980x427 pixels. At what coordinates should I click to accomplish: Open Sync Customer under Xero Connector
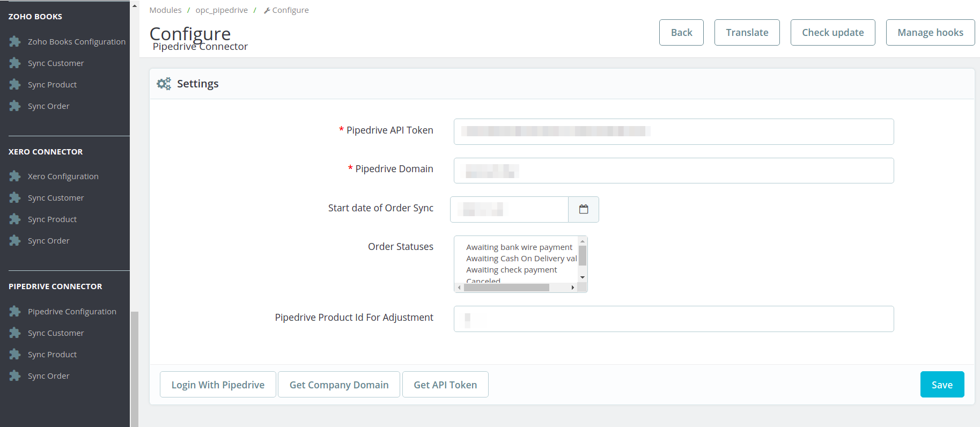pos(56,197)
